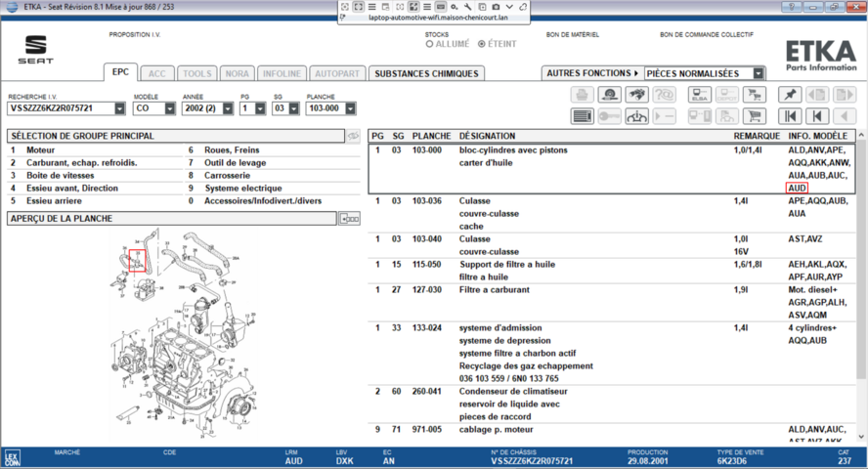Viewport: 868px width, 469px height.
Task: Select row 133-024 système d'admission
Action: click(x=612, y=353)
